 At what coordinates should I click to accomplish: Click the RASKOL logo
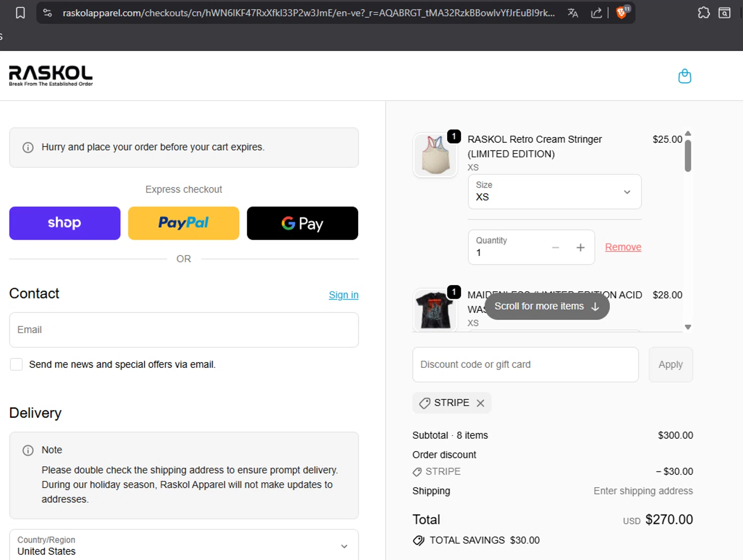(51, 76)
